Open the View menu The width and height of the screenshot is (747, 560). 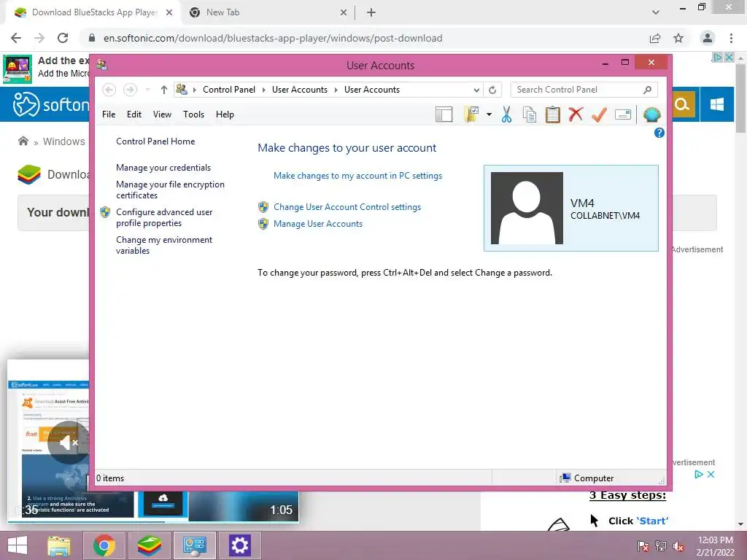tap(162, 114)
